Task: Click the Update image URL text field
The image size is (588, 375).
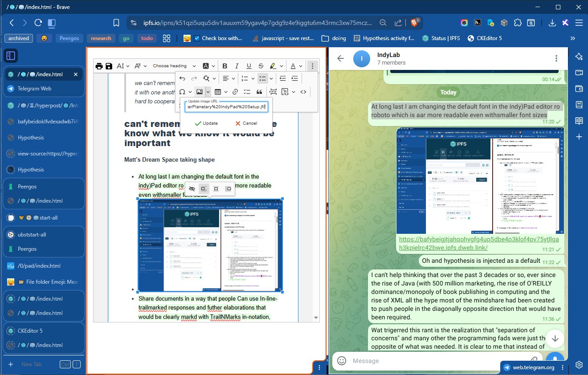Action: [x=226, y=107]
